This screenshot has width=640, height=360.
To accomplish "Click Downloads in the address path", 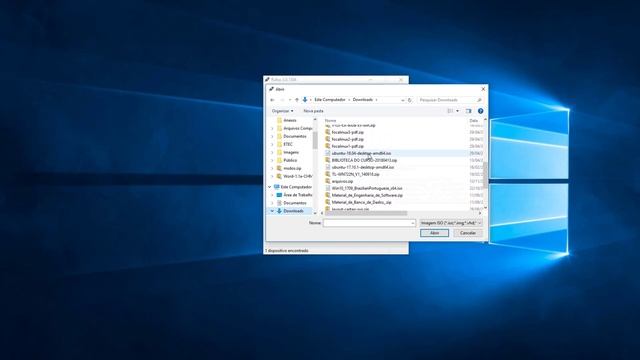I will click(363, 100).
